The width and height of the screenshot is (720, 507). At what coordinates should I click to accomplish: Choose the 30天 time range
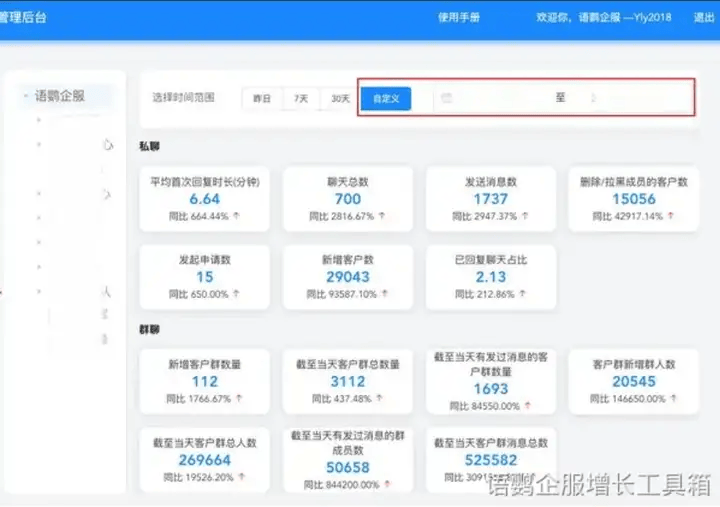tap(340, 98)
